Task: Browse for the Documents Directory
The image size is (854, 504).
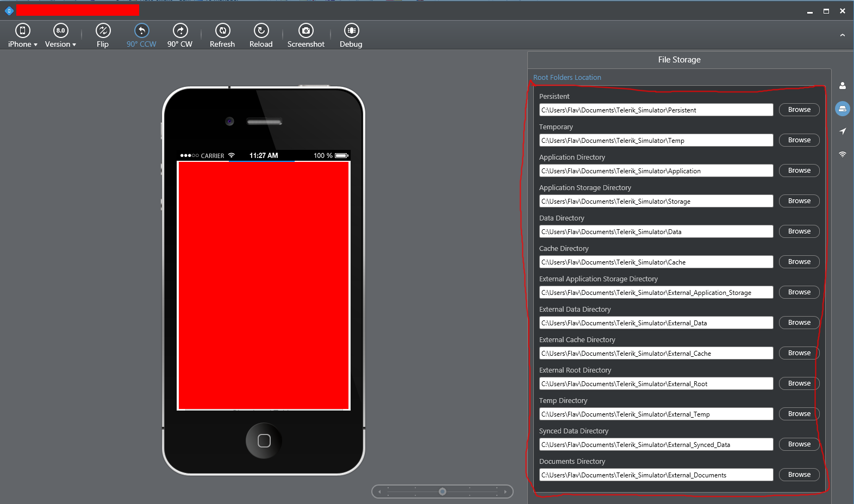Action: pos(799,475)
